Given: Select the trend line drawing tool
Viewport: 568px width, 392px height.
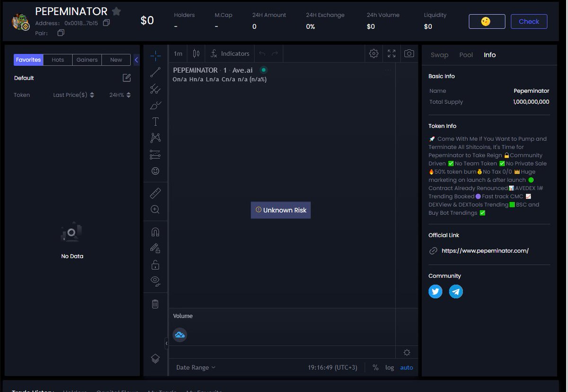Looking at the screenshot, I should click(x=155, y=72).
